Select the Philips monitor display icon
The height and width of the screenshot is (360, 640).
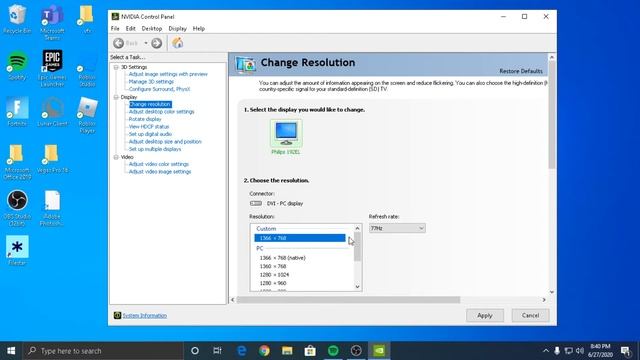286,133
